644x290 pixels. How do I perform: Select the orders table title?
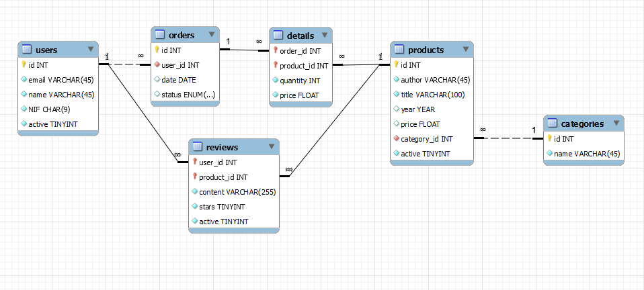coord(182,36)
